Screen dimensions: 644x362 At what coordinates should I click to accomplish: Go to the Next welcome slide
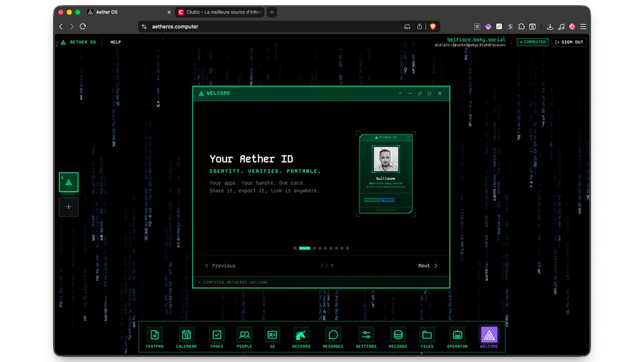tap(428, 265)
